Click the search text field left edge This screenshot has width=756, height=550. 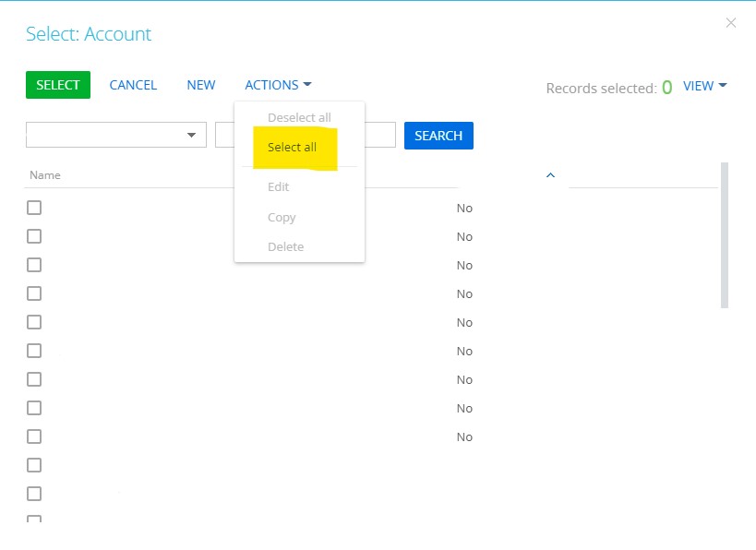point(224,135)
